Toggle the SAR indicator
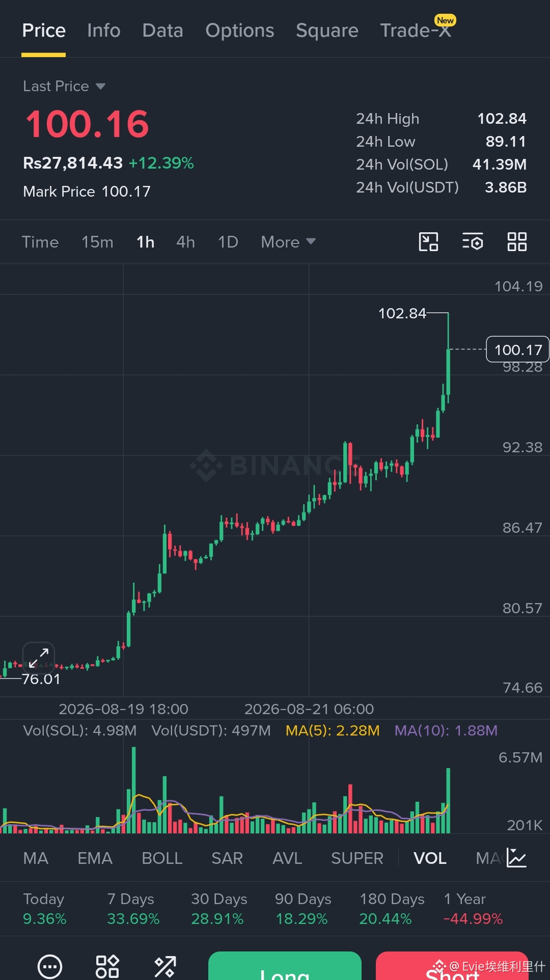 (x=227, y=858)
